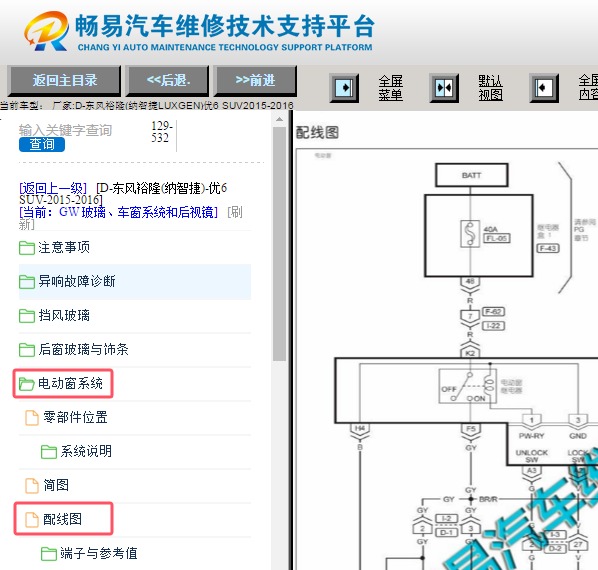Select the 默认视图 option
Image resolution: width=598 pixels, height=570 pixels.
coord(490,88)
